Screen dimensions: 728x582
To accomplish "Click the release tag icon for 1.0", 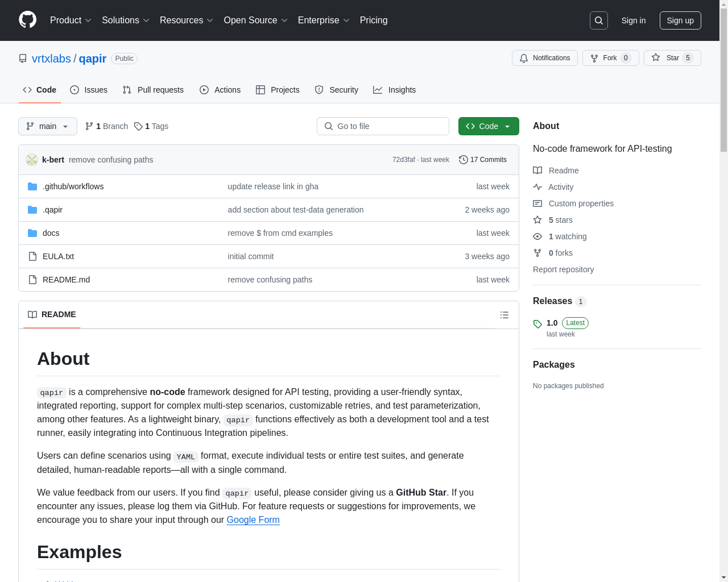I will (537, 324).
